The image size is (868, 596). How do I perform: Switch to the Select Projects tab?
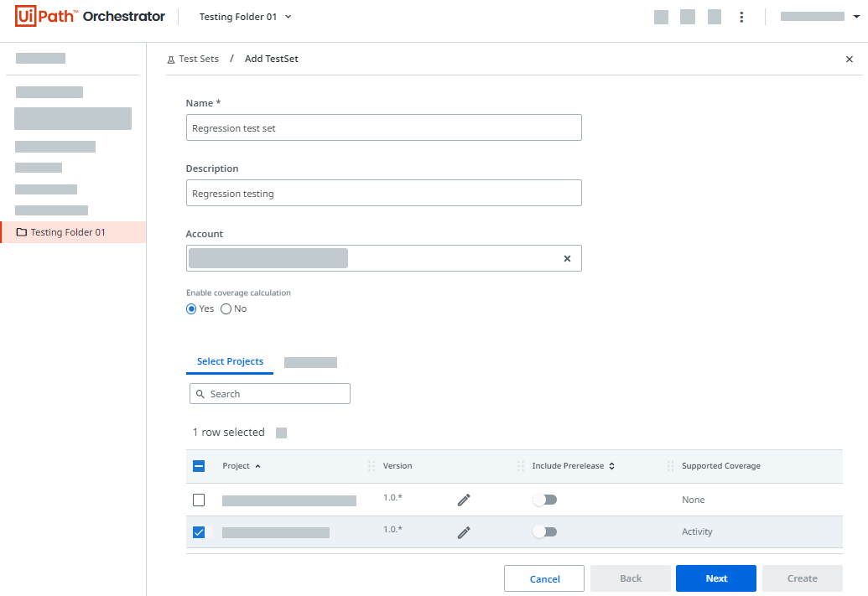point(230,361)
